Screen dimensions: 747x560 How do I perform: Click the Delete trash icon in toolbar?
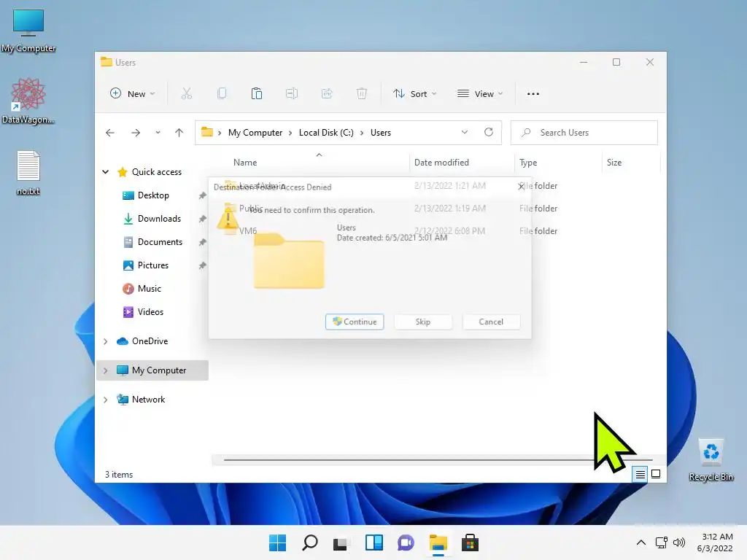click(362, 94)
